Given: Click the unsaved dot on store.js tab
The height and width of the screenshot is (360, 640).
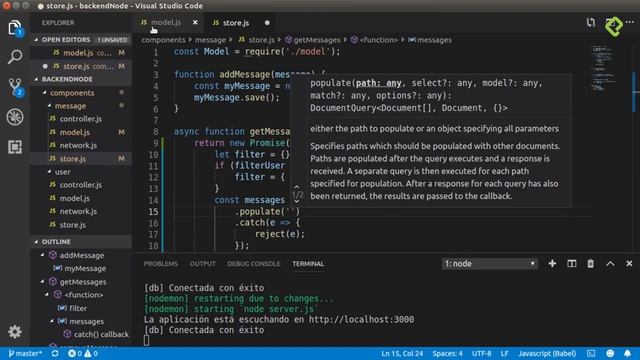Looking at the screenshot, I should [267, 23].
